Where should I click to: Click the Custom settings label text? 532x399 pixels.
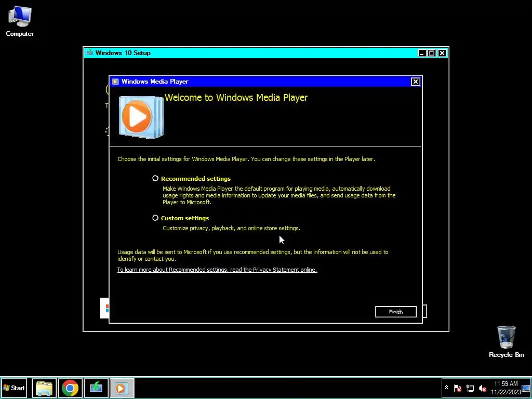(x=185, y=218)
